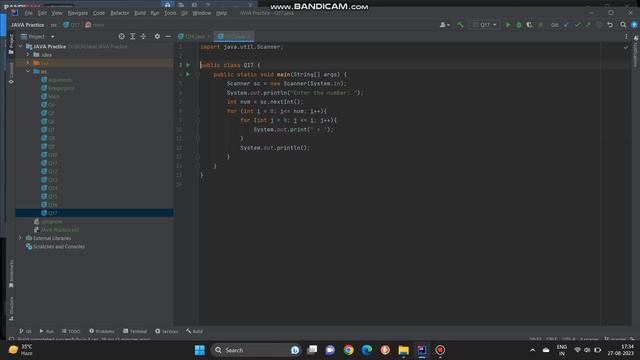Image resolution: width=640 pixels, height=360 pixels.
Task: Open File Explorer from taskbar
Action: pyautogui.click(x=403, y=350)
